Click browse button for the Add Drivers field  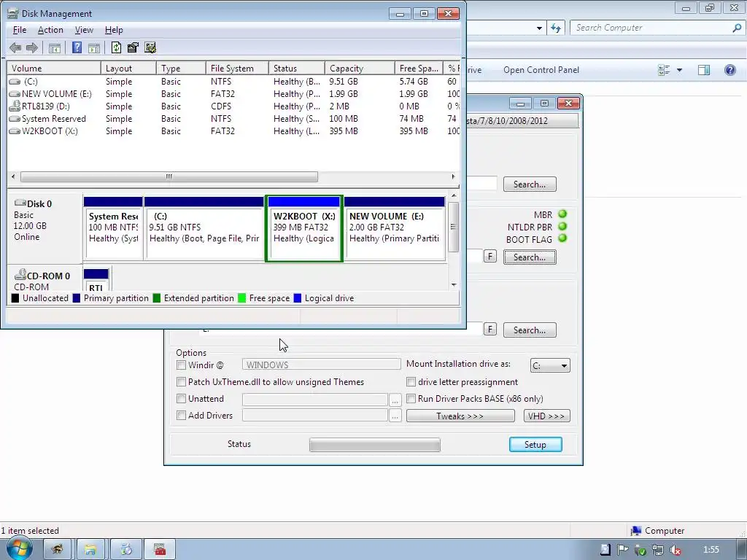pos(395,416)
